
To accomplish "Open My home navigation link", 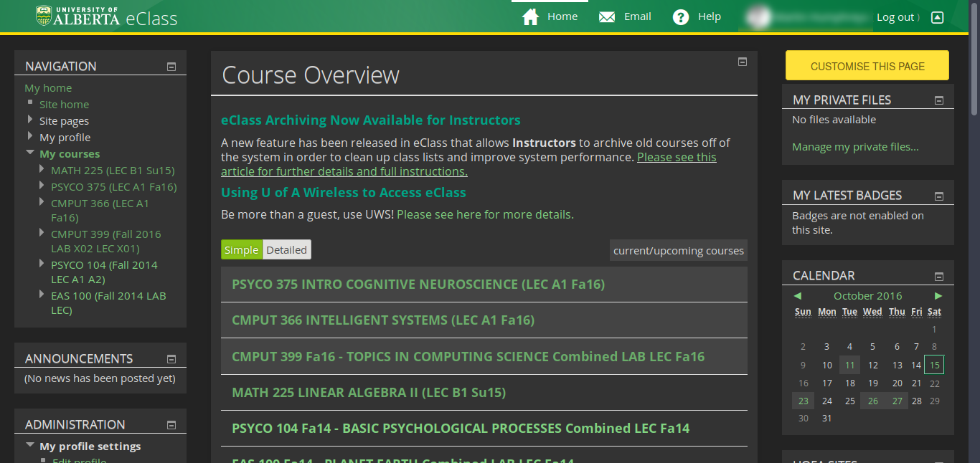I will [48, 88].
